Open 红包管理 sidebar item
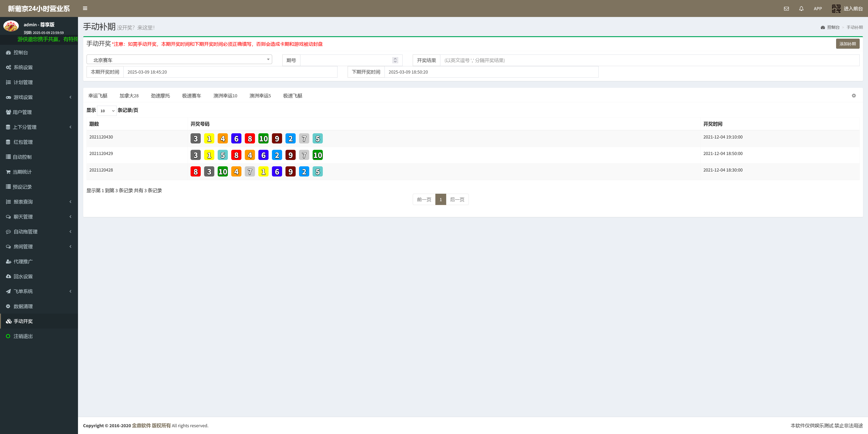The width and height of the screenshot is (868, 434). pyautogui.click(x=23, y=142)
